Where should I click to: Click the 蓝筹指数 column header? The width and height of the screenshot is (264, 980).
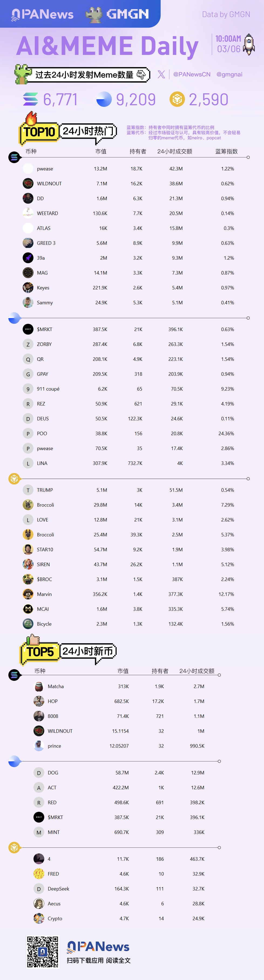click(226, 151)
